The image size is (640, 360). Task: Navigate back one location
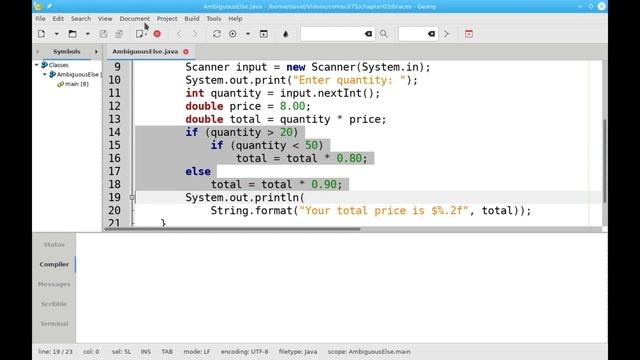click(179, 34)
